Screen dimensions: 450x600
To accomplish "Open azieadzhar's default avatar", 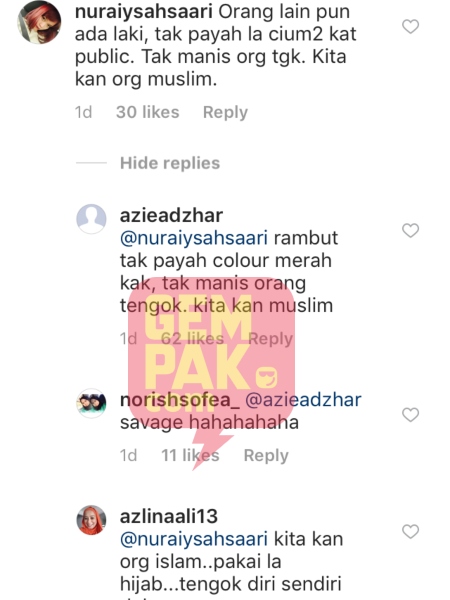I will coord(91,219).
